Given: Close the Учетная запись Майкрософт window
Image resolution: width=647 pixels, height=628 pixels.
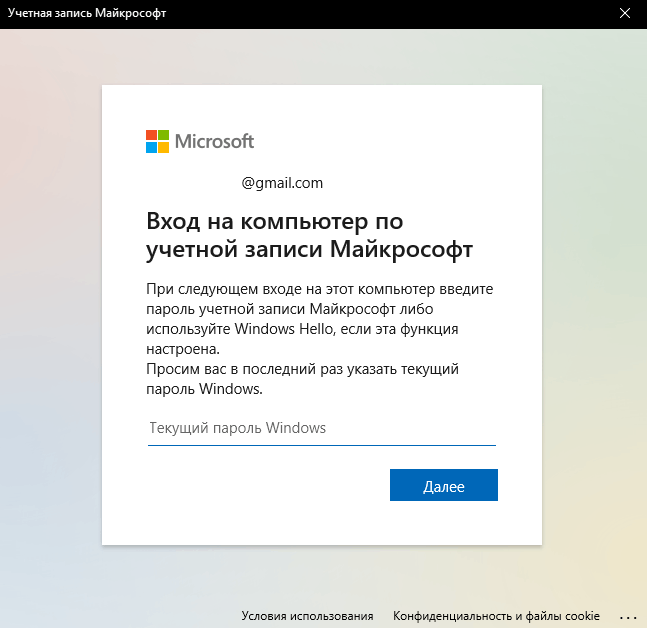Looking at the screenshot, I should (x=625, y=13).
